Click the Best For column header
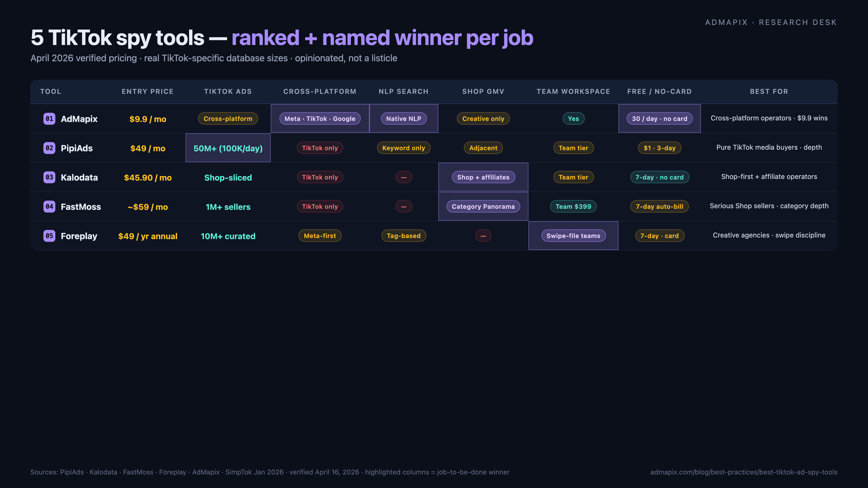The image size is (868, 488). coord(769,92)
